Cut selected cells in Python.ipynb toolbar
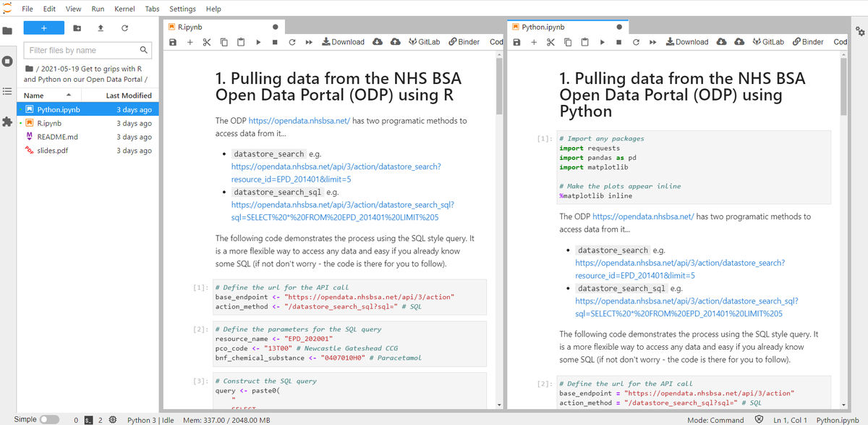This screenshot has width=868, height=425. 550,42
